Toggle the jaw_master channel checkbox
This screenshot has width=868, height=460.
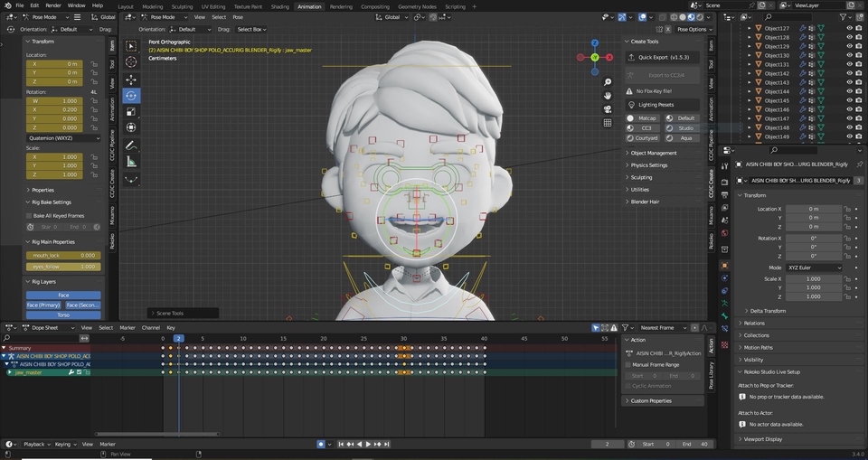tap(79, 372)
